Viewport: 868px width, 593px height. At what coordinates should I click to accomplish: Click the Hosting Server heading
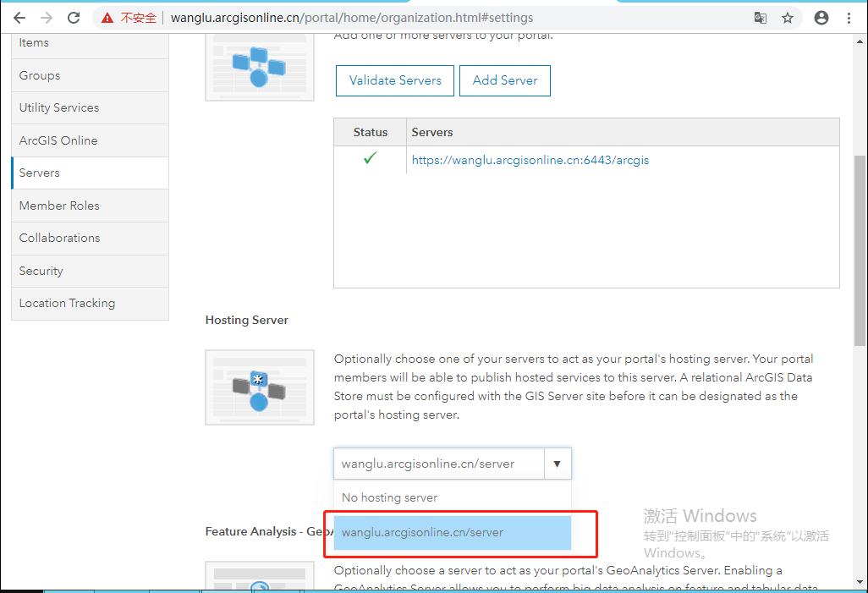point(247,320)
